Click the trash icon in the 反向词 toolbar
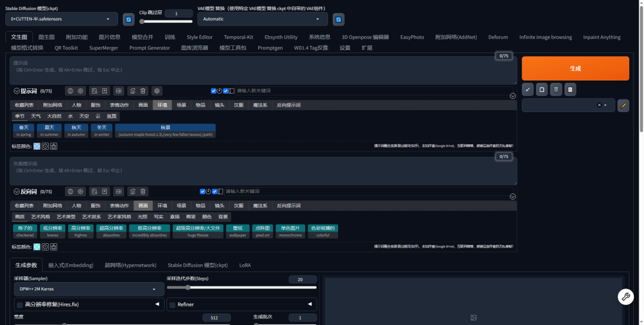The width and height of the screenshot is (644, 325). (x=143, y=191)
